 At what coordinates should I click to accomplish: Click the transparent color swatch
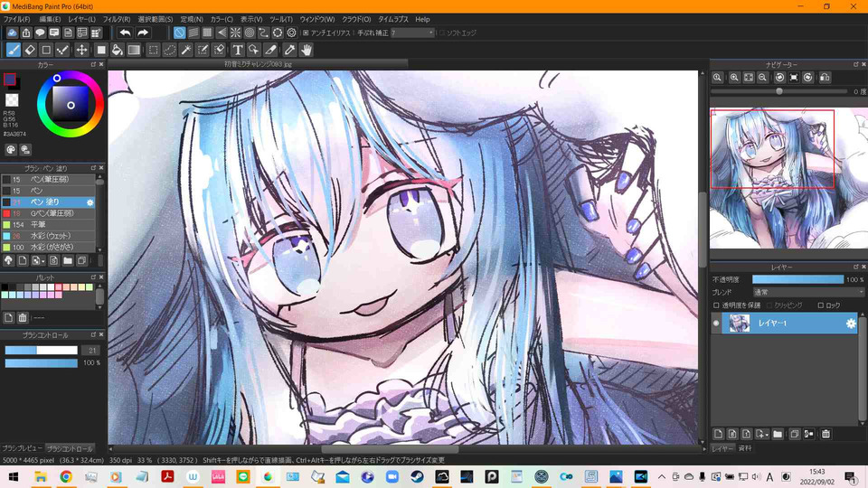(x=12, y=100)
